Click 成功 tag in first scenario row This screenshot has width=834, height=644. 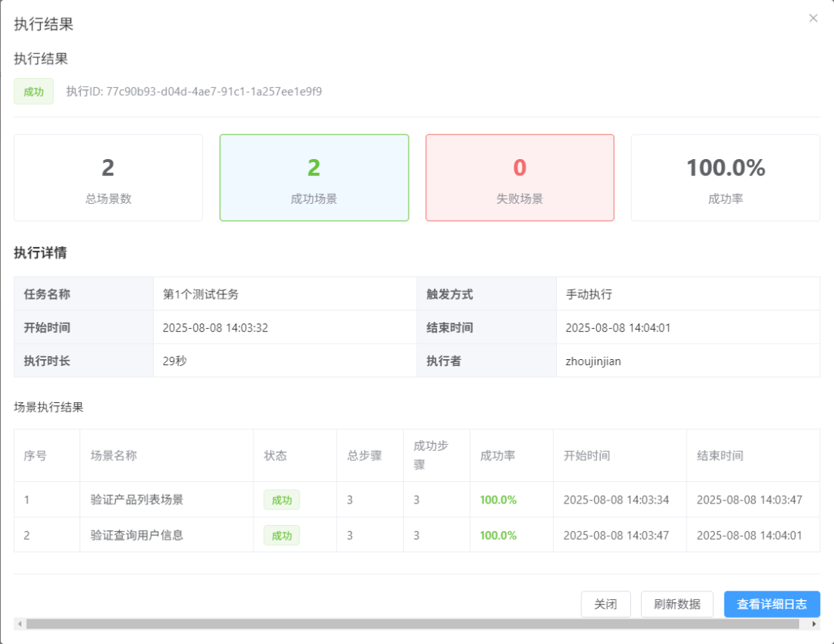click(281, 500)
